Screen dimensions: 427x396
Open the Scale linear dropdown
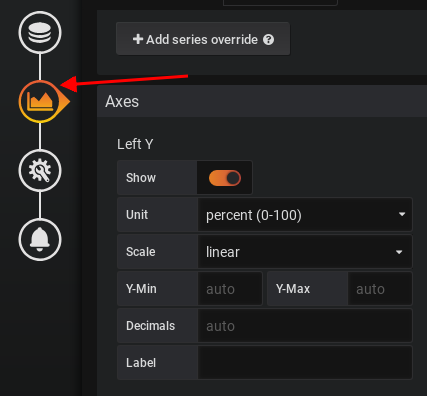coord(305,252)
